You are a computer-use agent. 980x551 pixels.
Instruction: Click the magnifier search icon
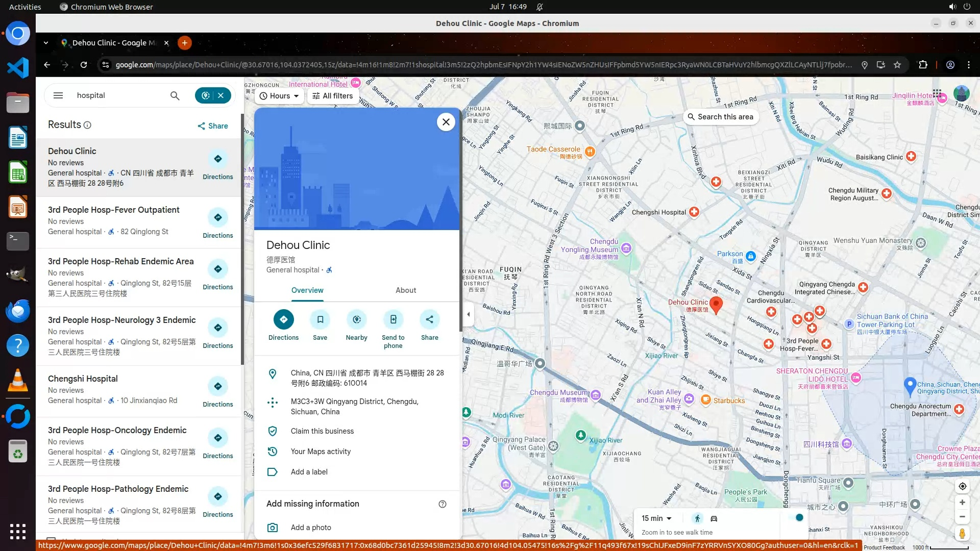175,95
